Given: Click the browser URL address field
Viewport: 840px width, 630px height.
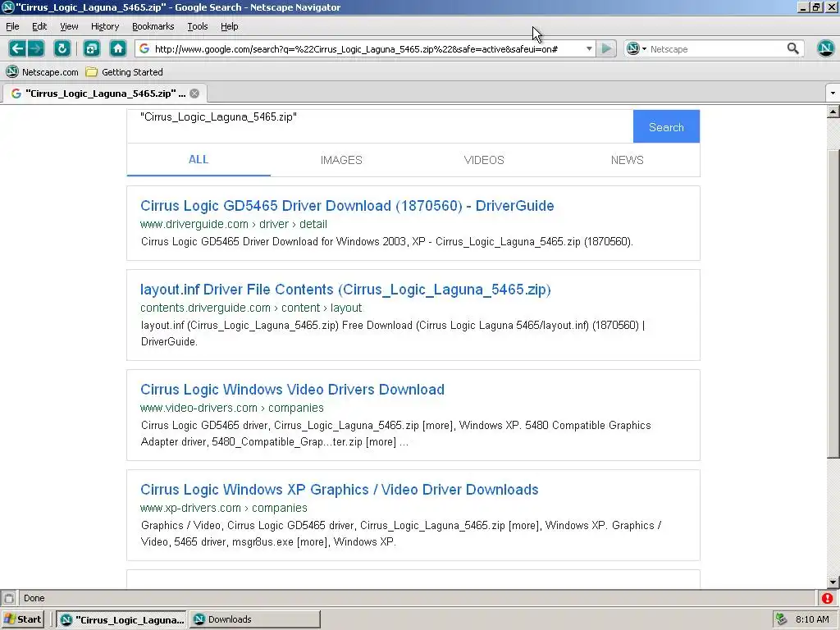Looking at the screenshot, I should click(x=366, y=48).
